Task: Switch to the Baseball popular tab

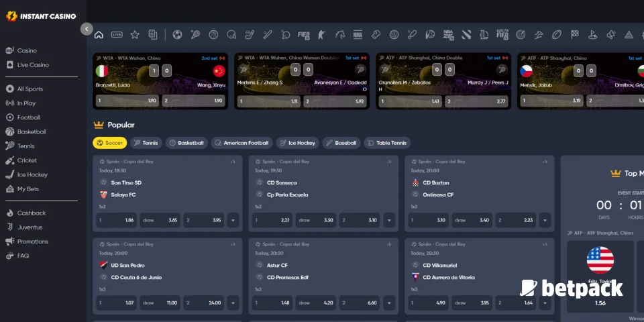Action: 341,143
